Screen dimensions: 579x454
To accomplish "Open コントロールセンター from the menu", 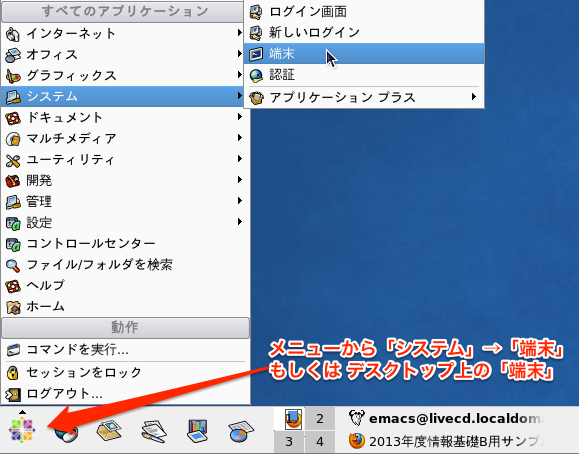I will (x=125, y=243).
